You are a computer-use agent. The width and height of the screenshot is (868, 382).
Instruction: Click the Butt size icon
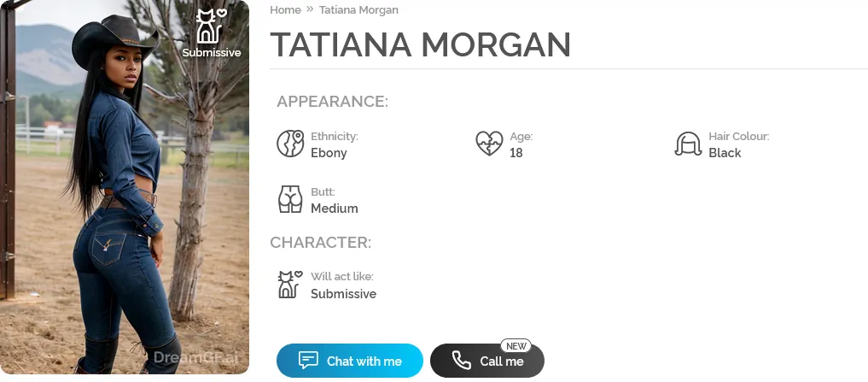290,199
